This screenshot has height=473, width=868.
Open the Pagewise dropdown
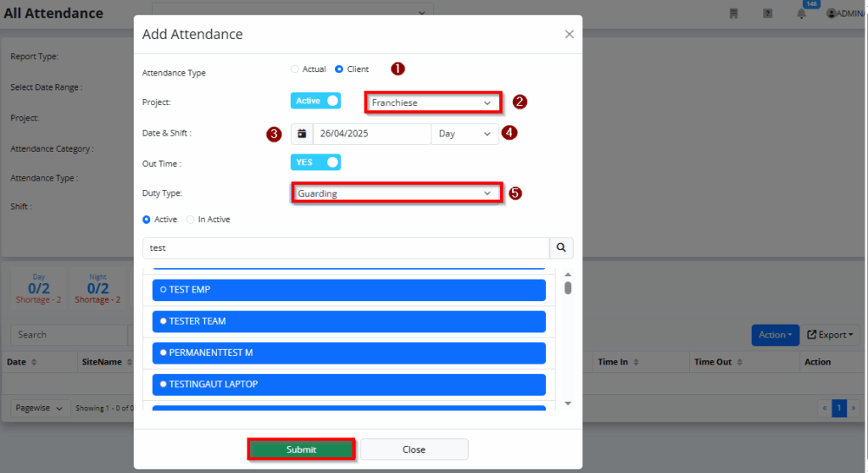40,409
